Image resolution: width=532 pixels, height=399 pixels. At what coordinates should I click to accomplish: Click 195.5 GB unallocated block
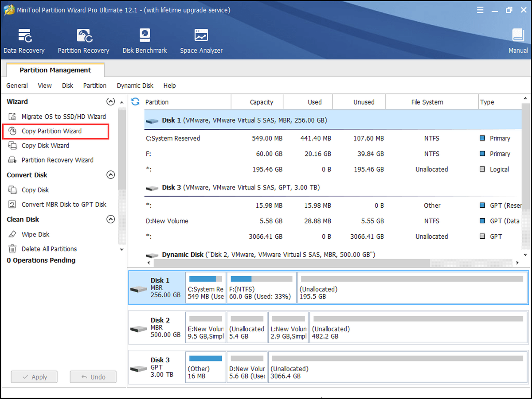click(412, 287)
